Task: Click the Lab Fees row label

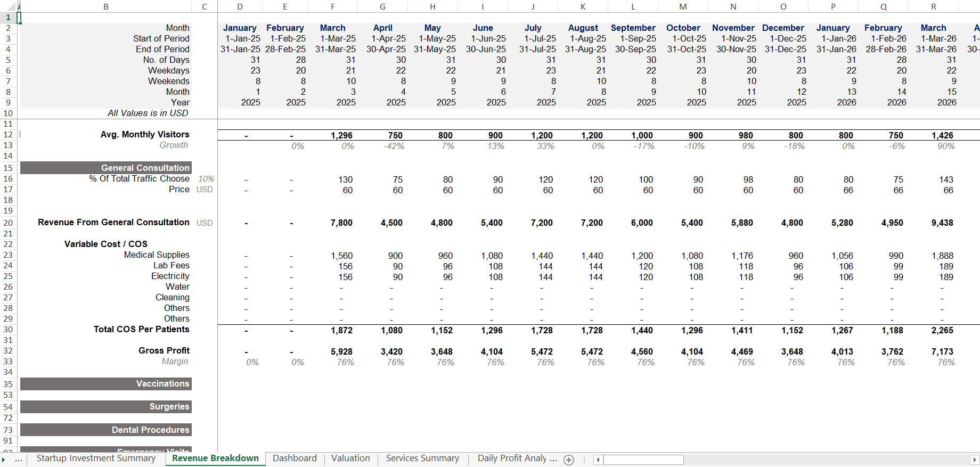Action: coord(171,266)
